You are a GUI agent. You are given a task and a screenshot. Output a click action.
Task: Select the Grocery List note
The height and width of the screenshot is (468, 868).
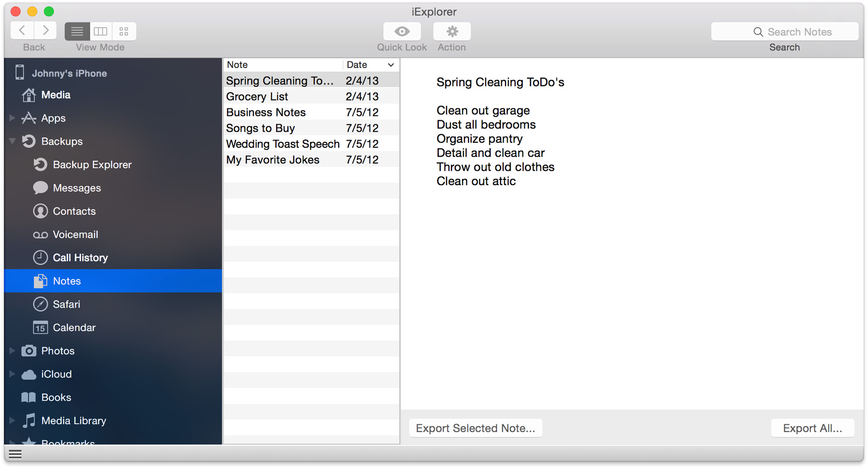pyautogui.click(x=257, y=97)
